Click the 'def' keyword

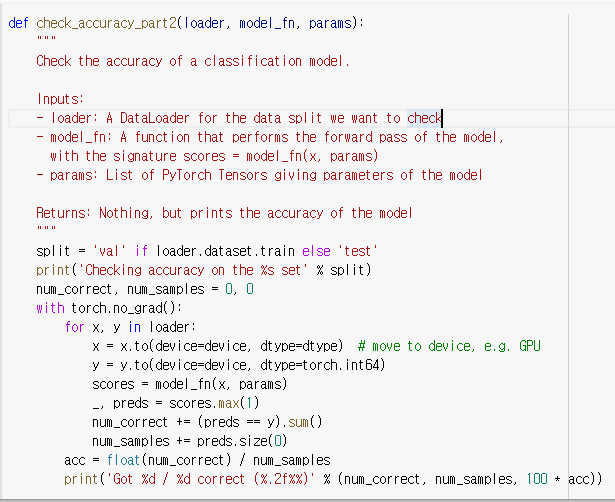pos(18,23)
